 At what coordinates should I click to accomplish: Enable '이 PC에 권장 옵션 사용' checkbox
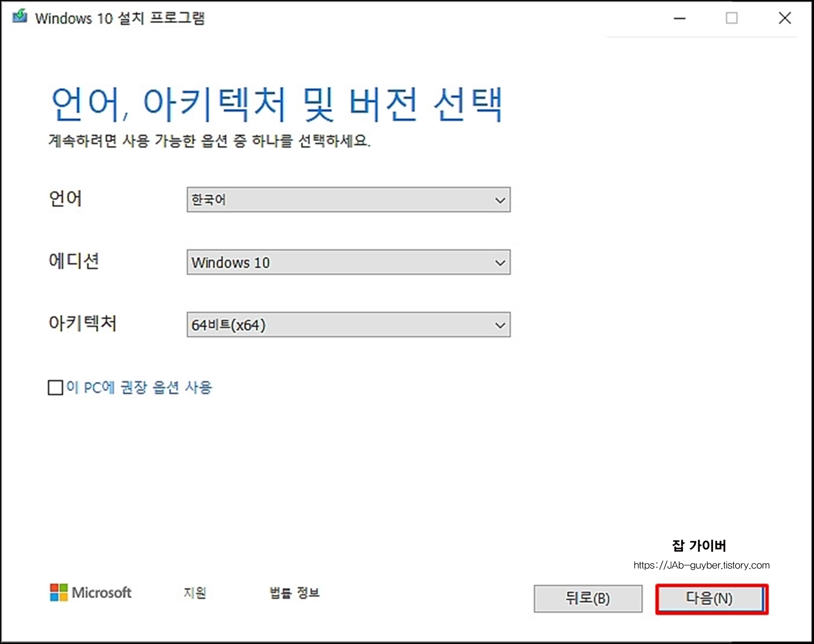click(x=56, y=388)
